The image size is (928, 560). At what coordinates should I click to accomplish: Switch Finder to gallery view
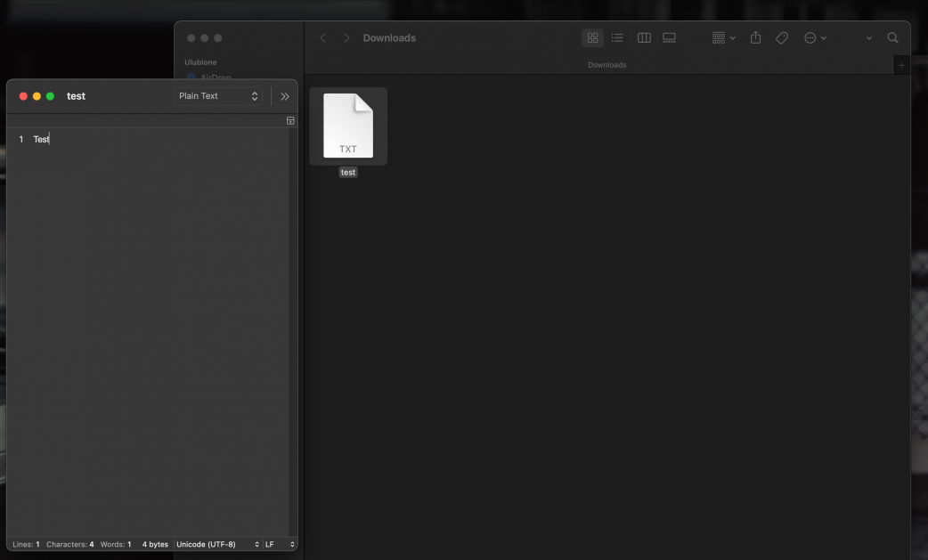pyautogui.click(x=669, y=38)
